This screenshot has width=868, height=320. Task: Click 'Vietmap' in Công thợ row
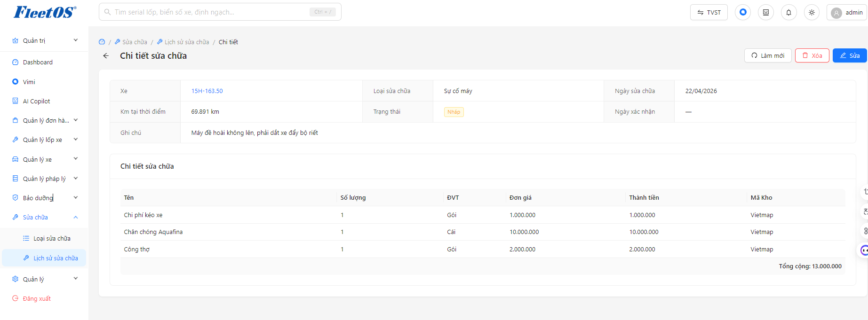[x=762, y=250]
